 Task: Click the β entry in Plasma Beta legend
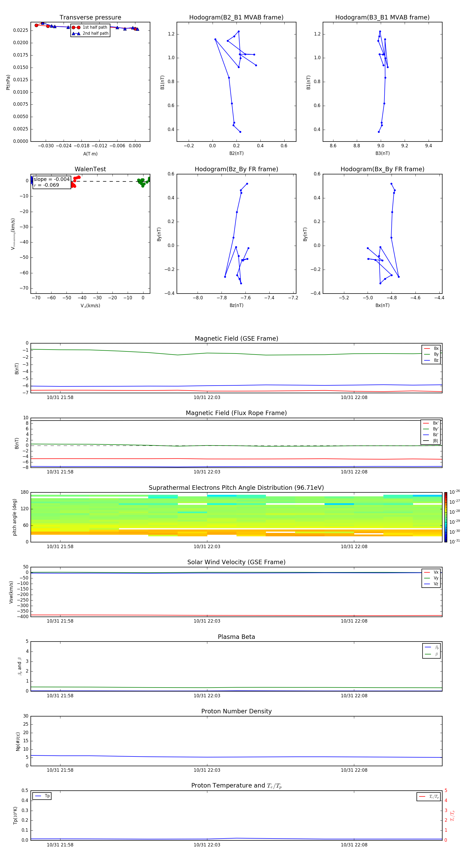[x=431, y=654]
